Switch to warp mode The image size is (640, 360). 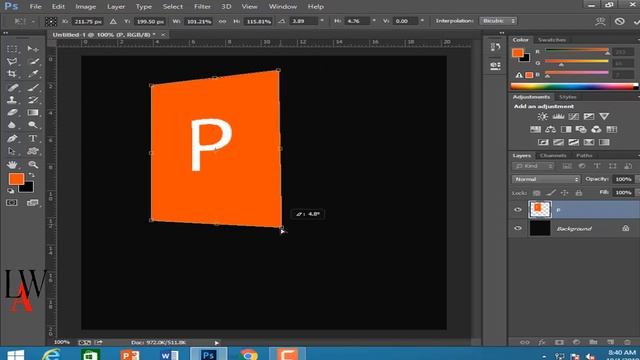[600, 22]
